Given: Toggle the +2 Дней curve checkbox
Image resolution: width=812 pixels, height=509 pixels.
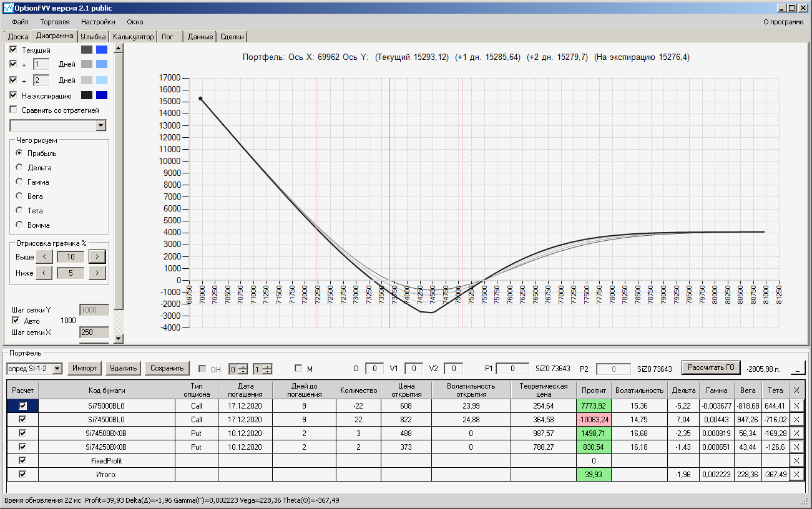Looking at the screenshot, I should point(13,80).
